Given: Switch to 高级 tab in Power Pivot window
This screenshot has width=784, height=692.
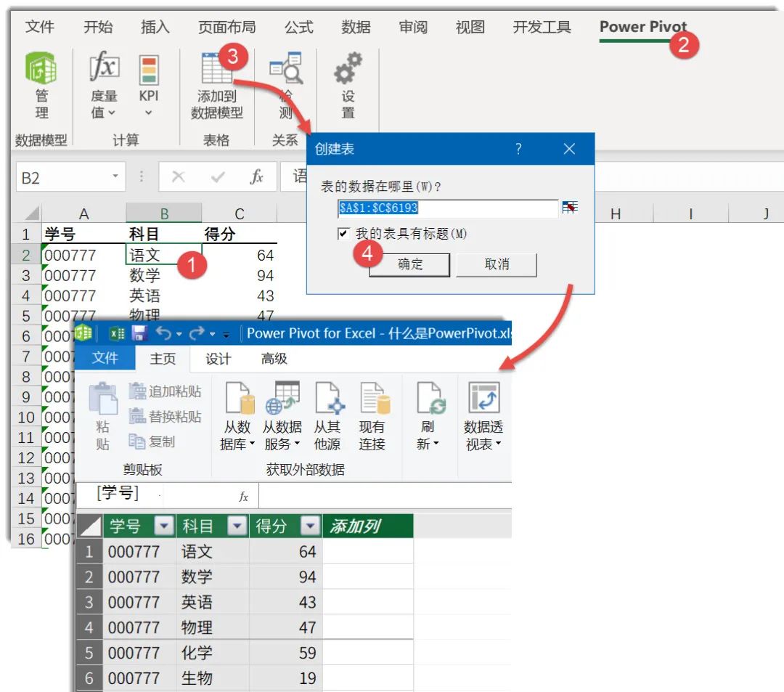Looking at the screenshot, I should point(274,359).
